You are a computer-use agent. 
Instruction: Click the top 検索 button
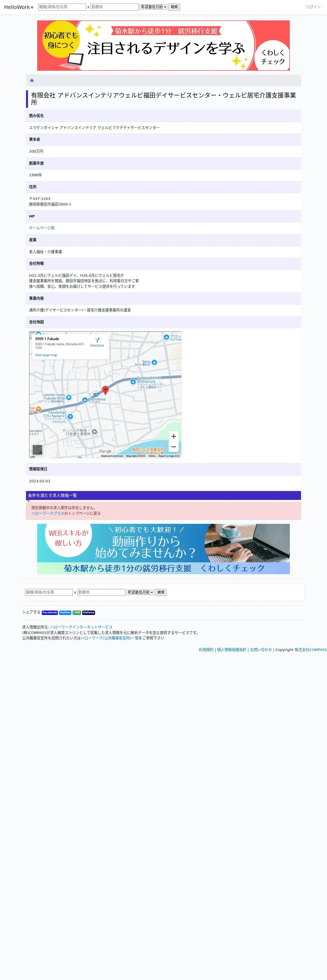coord(174,7)
